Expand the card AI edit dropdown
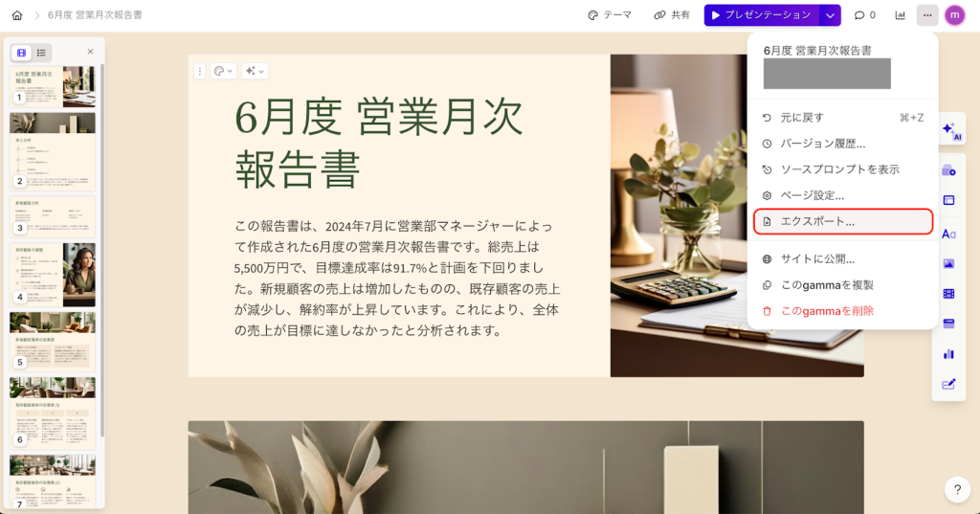980x514 pixels. pos(255,71)
